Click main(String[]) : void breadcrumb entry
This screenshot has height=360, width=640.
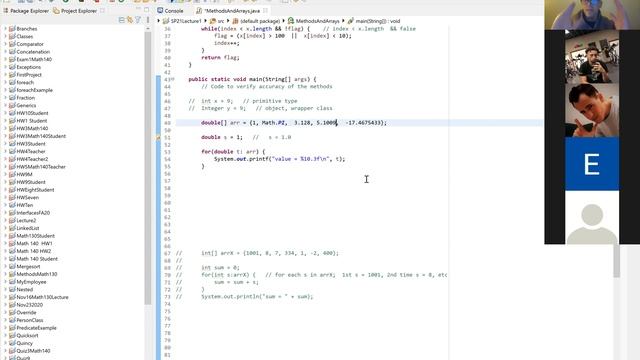[374, 21]
